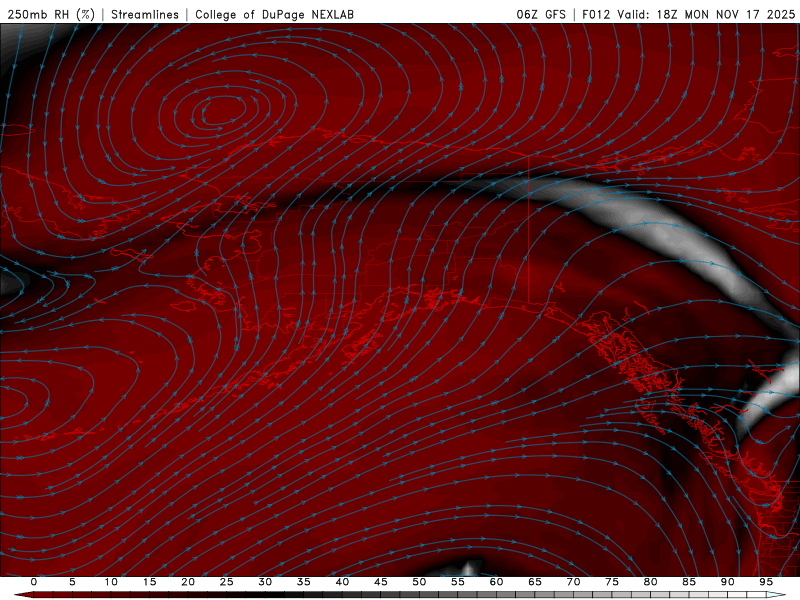Click the colorbar label "95"

[x=766, y=582]
